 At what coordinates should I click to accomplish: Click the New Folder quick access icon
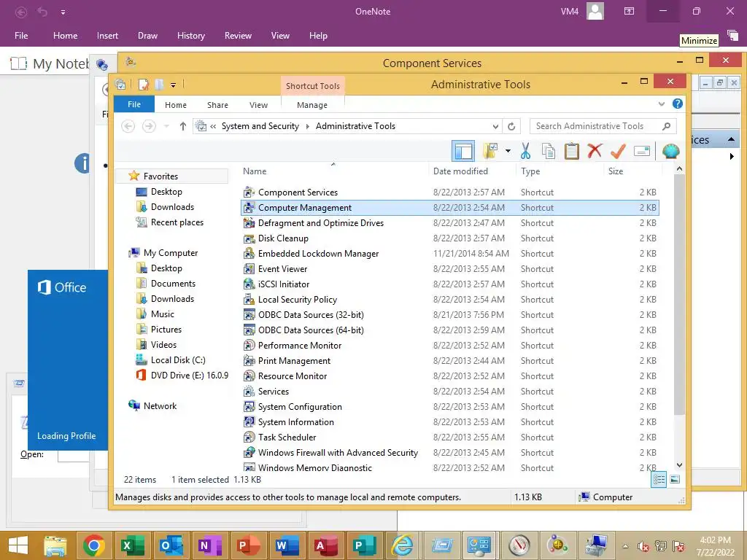pos(159,85)
